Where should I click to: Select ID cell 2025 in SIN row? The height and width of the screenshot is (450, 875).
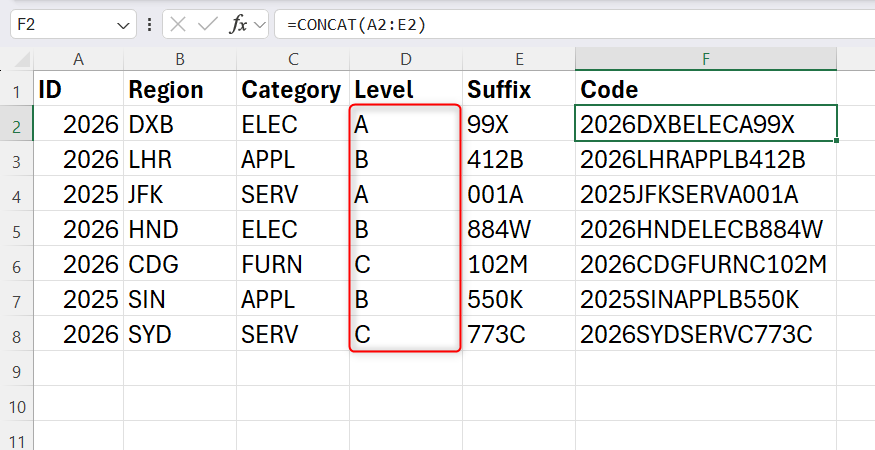[x=79, y=298]
